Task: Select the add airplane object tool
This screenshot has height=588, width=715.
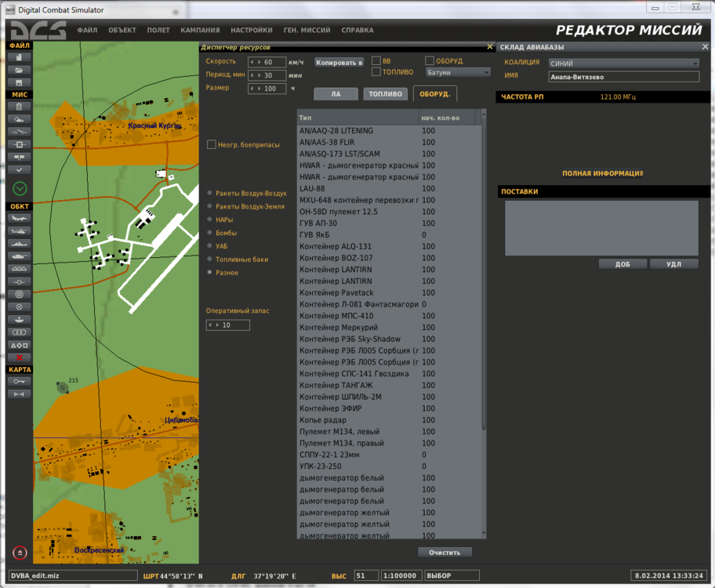Action: (20, 219)
